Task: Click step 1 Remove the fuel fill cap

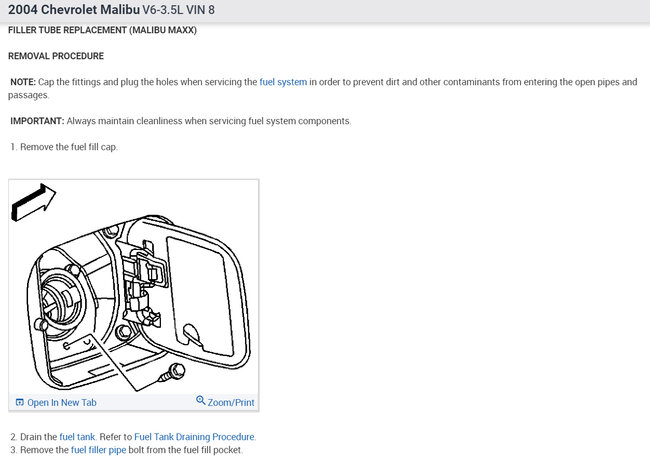Action: coord(64,147)
